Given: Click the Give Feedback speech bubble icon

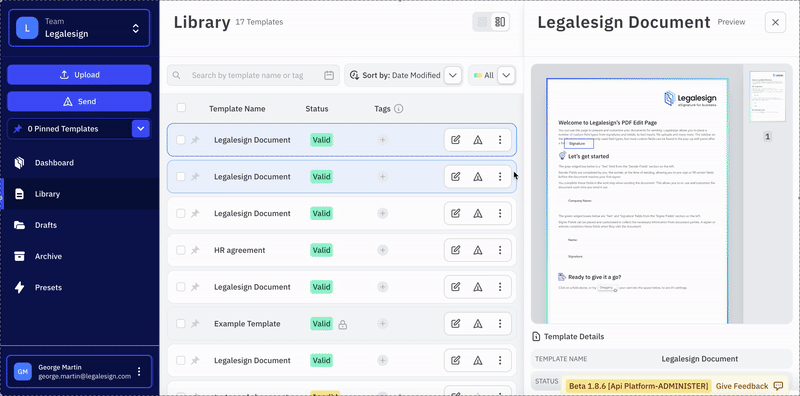Looking at the screenshot, I should point(778,386).
